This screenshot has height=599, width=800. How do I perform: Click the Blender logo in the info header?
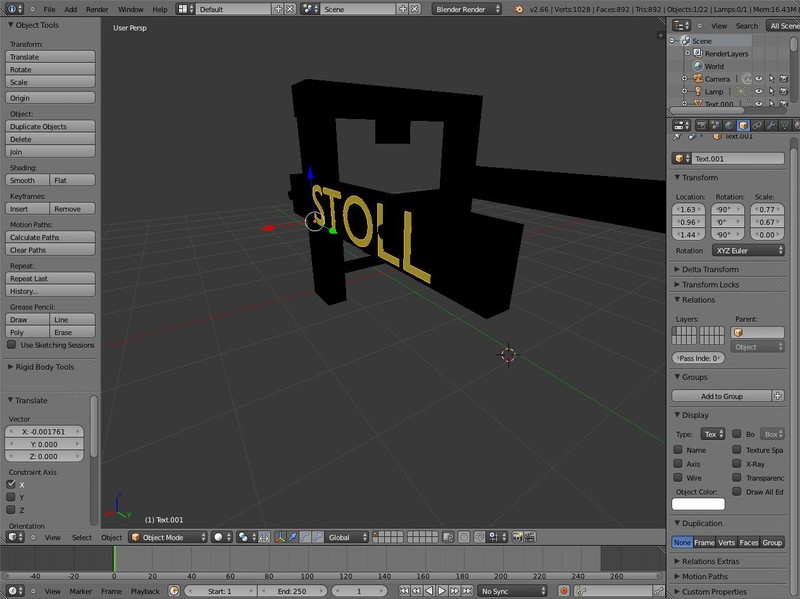tap(518, 9)
